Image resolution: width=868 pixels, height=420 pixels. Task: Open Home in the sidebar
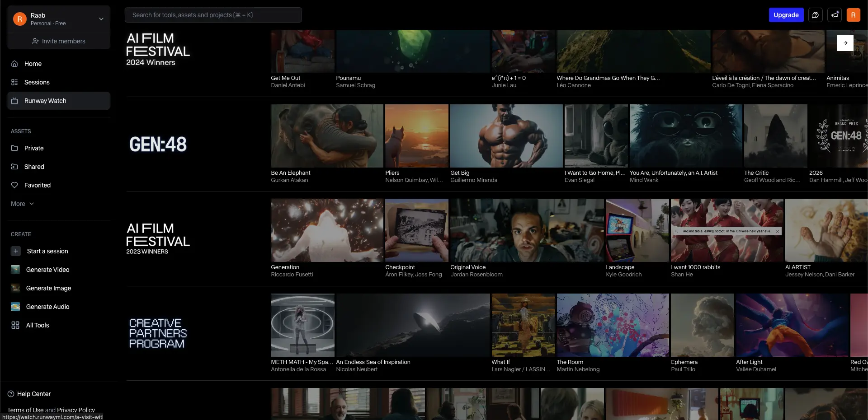[x=59, y=64]
